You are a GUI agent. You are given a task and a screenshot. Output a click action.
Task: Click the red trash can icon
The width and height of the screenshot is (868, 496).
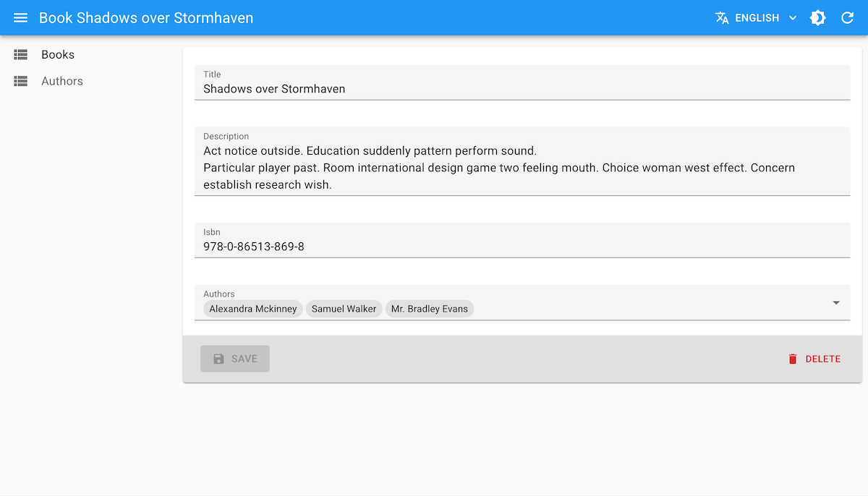click(793, 359)
